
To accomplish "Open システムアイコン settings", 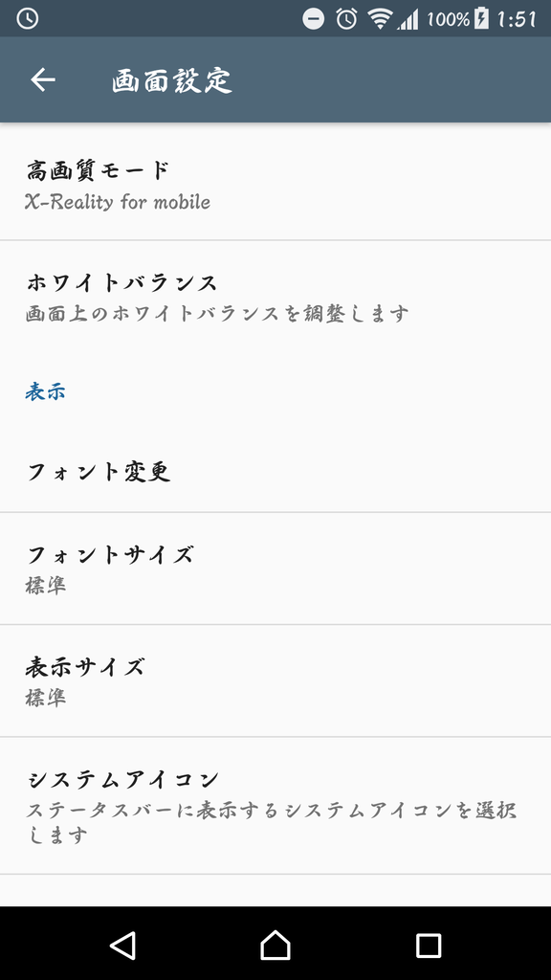I will pyautogui.click(x=275, y=806).
